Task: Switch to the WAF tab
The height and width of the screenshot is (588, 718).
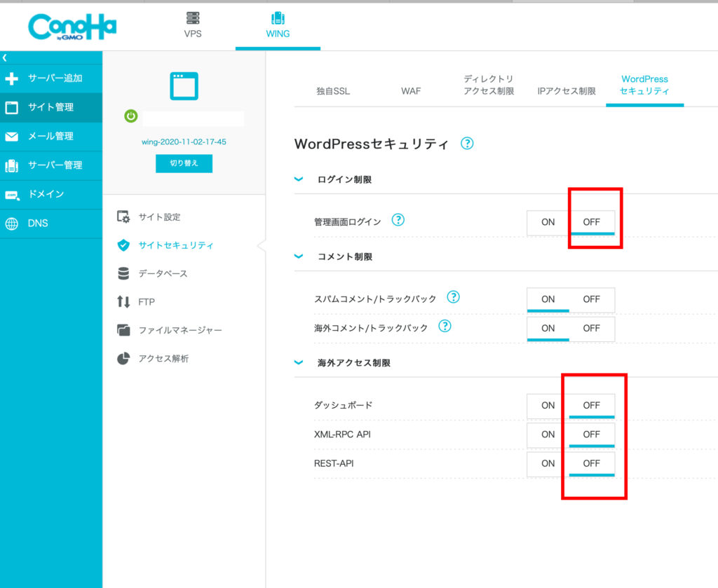Action: [411, 92]
